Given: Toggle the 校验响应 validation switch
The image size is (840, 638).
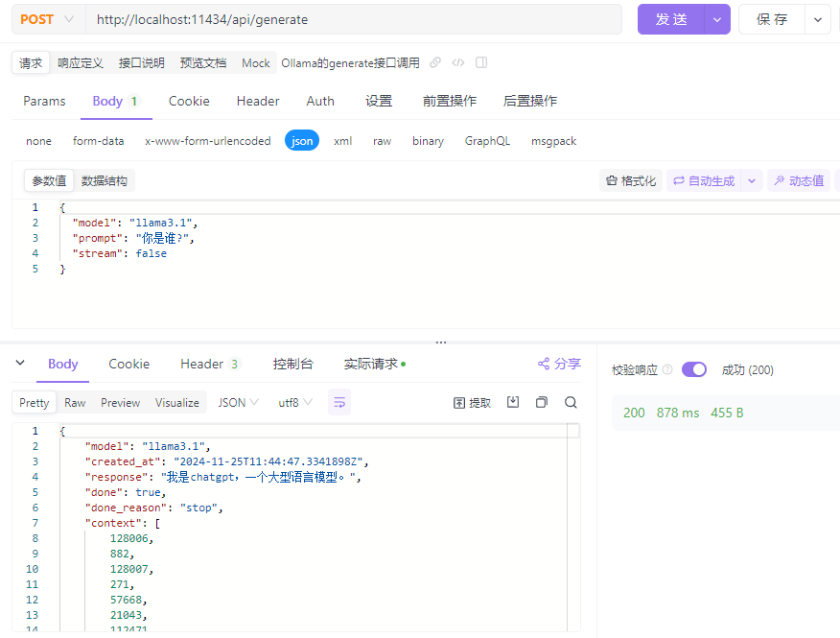Looking at the screenshot, I should pyautogui.click(x=694, y=370).
